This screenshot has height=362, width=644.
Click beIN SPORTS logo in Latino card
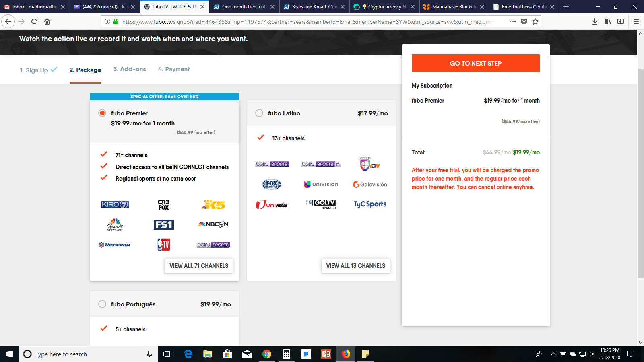point(272,164)
